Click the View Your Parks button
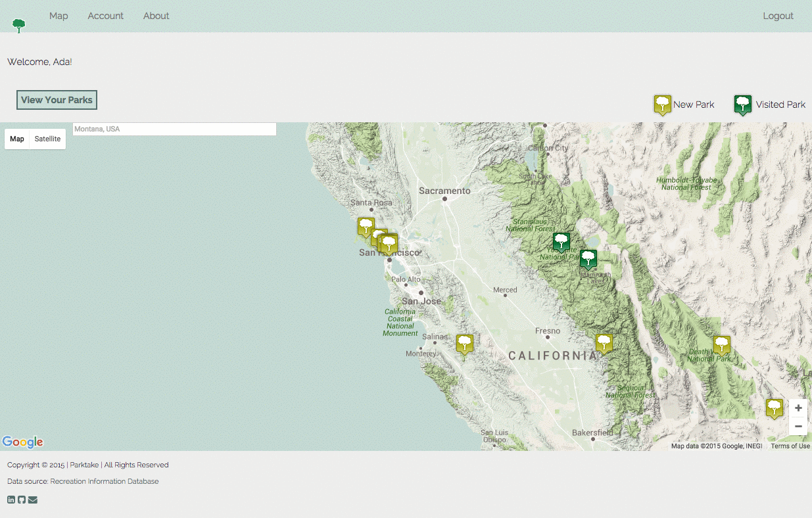 57,100
